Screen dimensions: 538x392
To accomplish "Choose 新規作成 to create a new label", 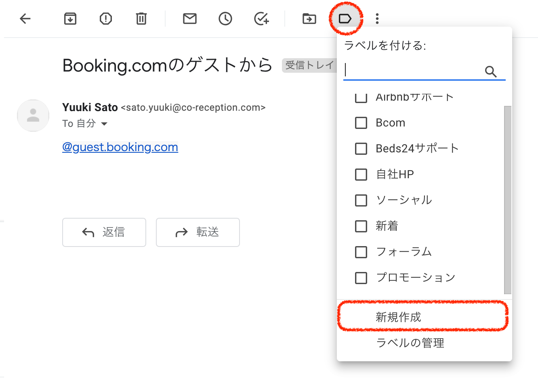I will [398, 317].
